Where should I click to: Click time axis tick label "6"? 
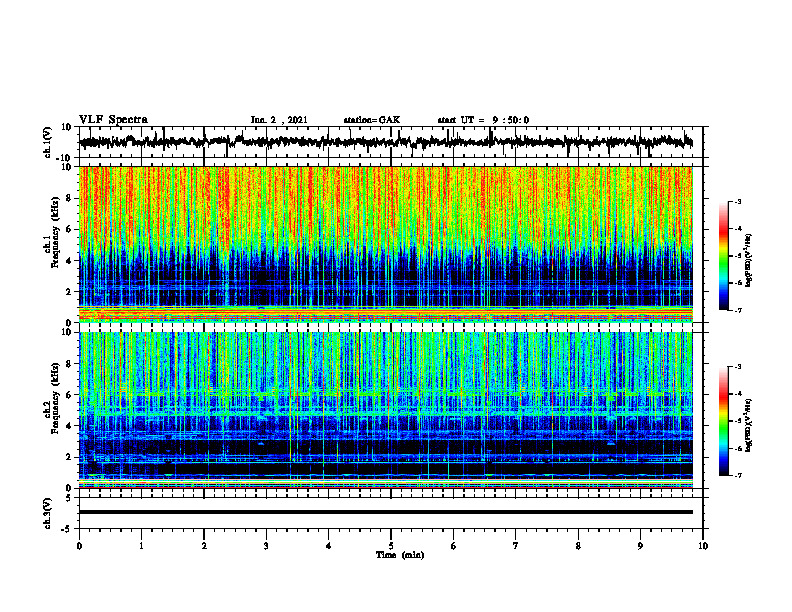(x=454, y=546)
